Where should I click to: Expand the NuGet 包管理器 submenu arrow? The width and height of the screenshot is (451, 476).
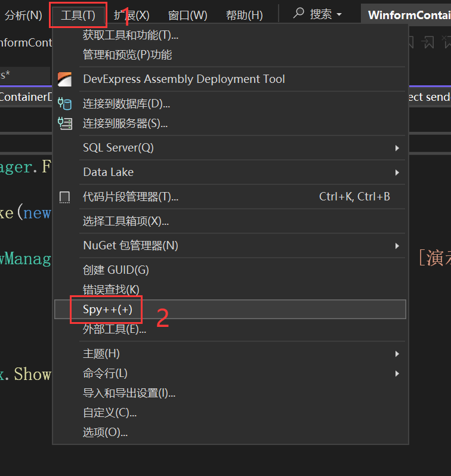coord(397,246)
